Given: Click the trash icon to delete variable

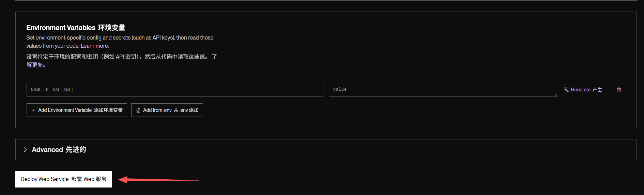Looking at the screenshot, I should point(618,90).
